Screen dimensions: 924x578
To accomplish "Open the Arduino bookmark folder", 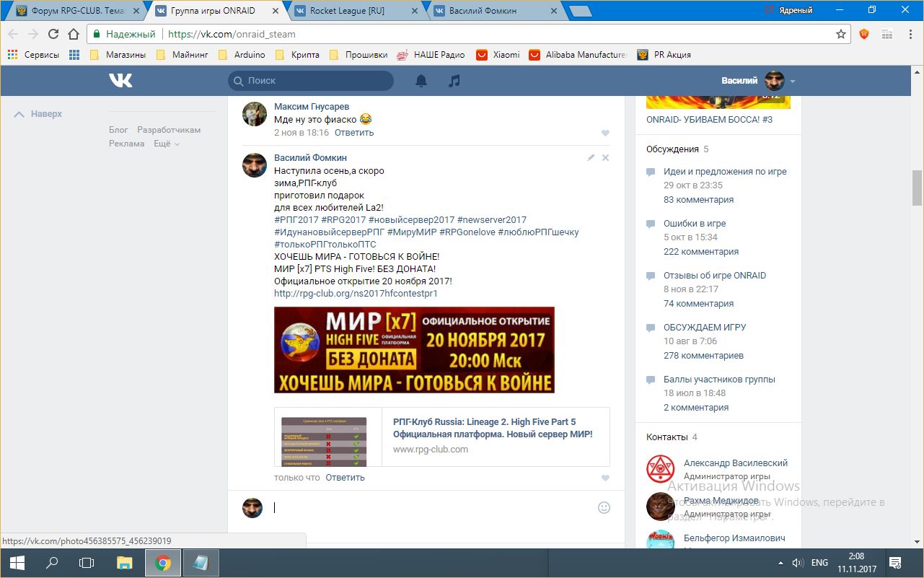I will 242,55.
